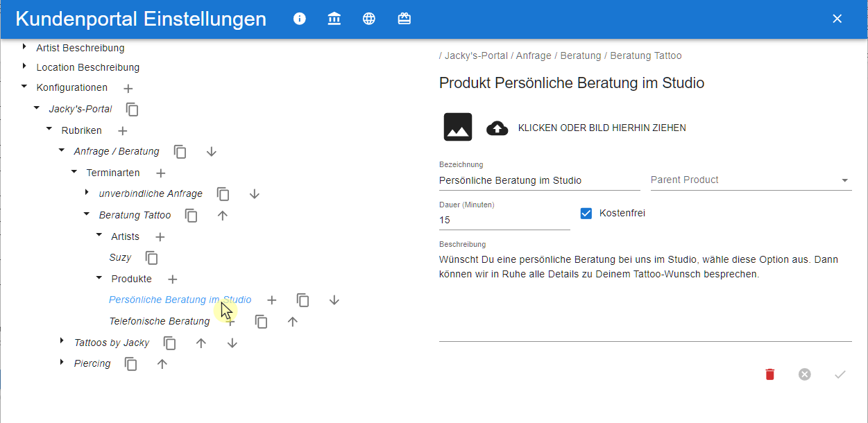Move Tattoos by Jacky up

click(201, 343)
